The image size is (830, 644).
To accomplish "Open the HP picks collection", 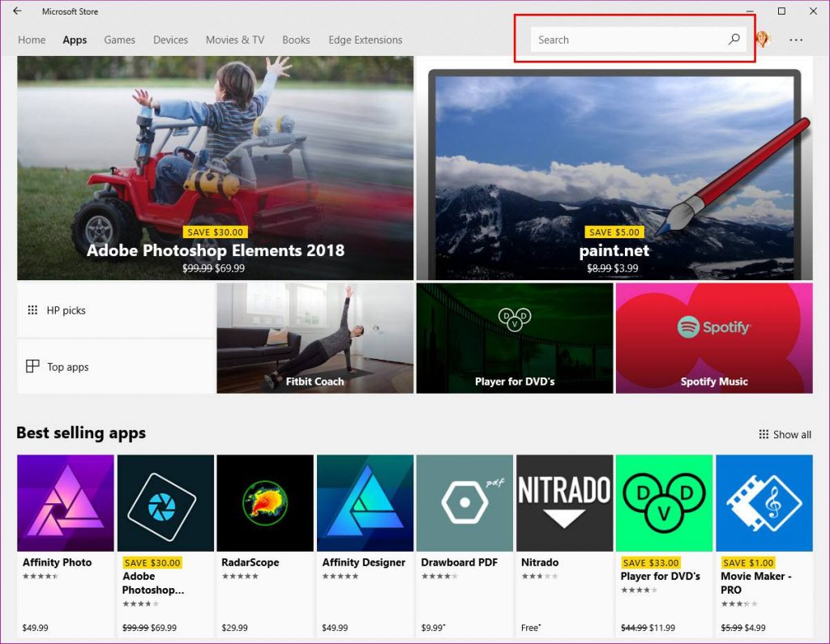I will pos(116,310).
